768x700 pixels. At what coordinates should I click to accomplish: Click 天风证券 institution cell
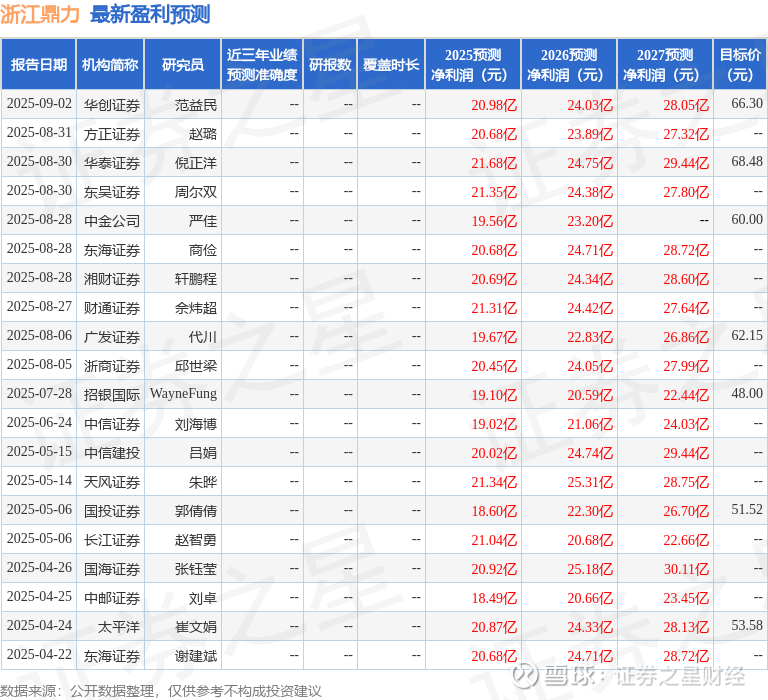pos(112,482)
